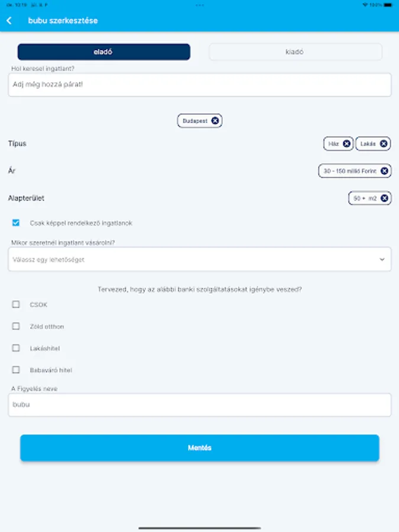
Task: Expand purchase timing dropdown chevron
Action: (382, 259)
